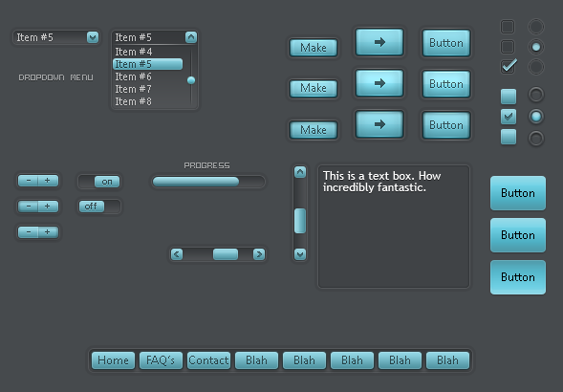Click the horizontal scrollbar thumb

[x=226, y=254]
